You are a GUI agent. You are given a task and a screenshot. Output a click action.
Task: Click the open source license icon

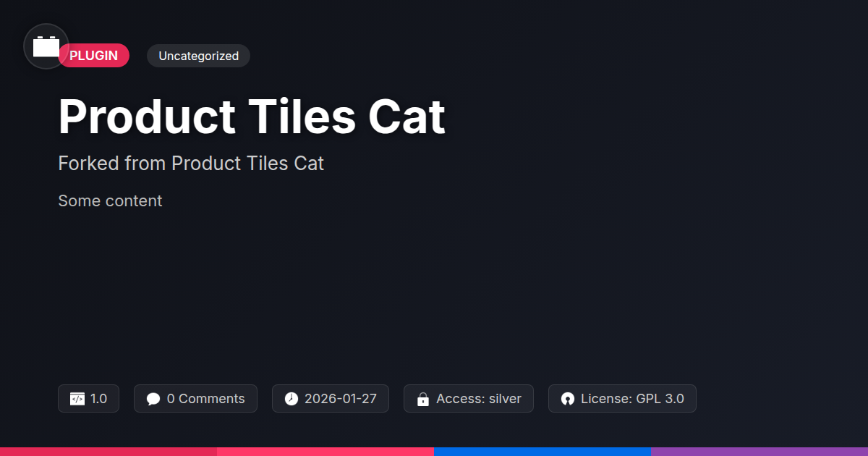[x=568, y=399]
